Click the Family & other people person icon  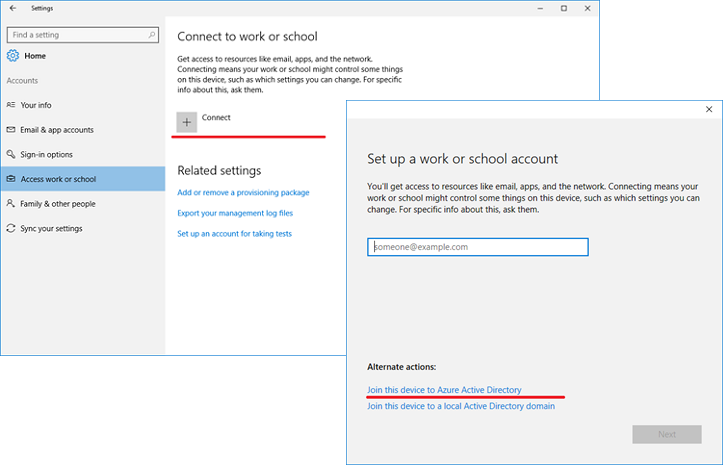(11, 203)
